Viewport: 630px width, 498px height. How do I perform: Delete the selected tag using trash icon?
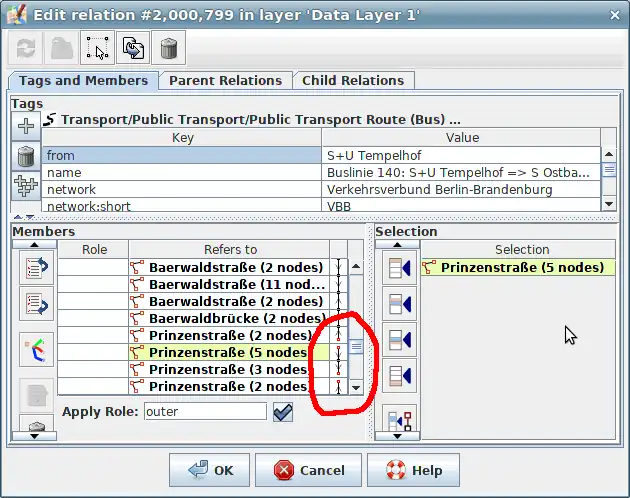pos(26,156)
